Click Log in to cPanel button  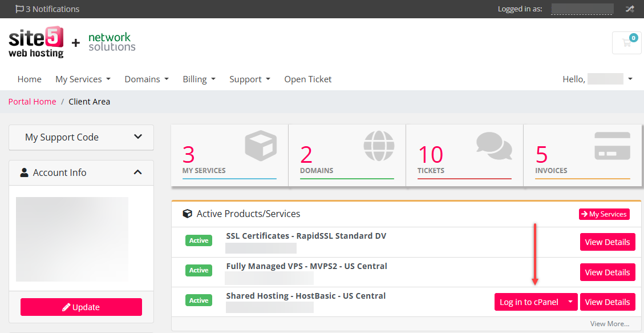click(x=529, y=302)
